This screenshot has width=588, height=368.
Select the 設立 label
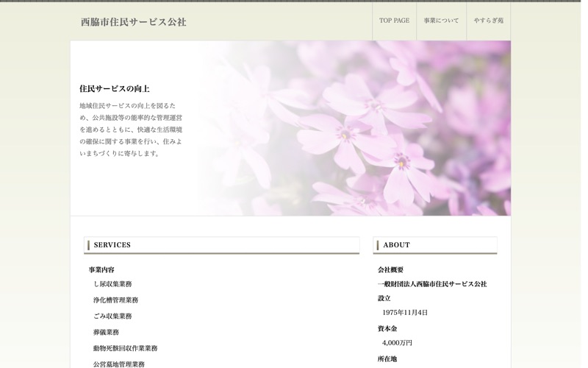click(x=384, y=298)
